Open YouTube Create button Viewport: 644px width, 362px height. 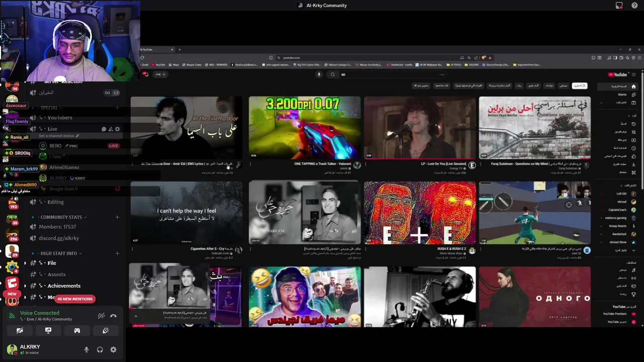(160, 74)
